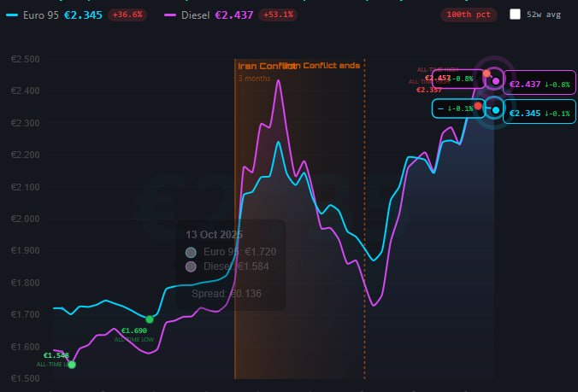The height and width of the screenshot is (392, 578).
Task: Click the Euro 95 €2.345 ↓-0.1% callout
Action: (540, 112)
